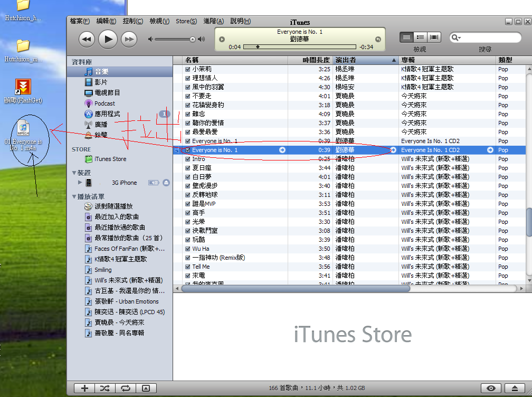532x397 pixels.
Task: Click the volume slider
Action: (x=175, y=39)
